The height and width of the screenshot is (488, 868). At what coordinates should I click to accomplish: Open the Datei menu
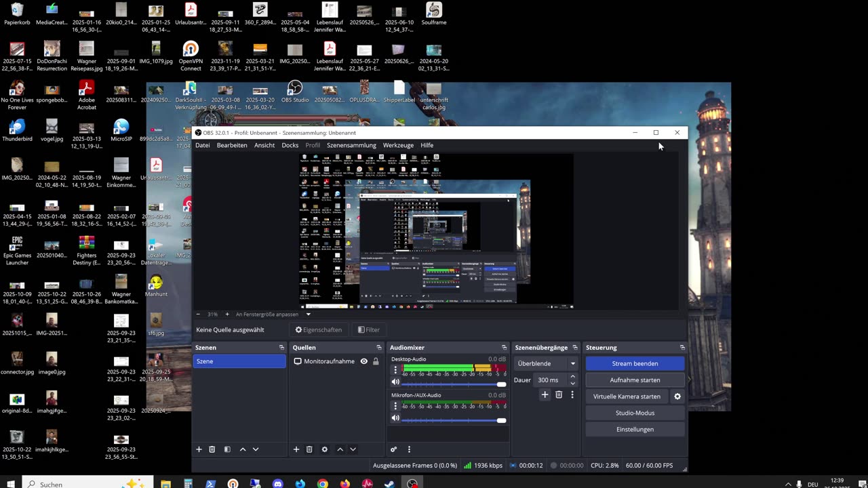point(203,145)
